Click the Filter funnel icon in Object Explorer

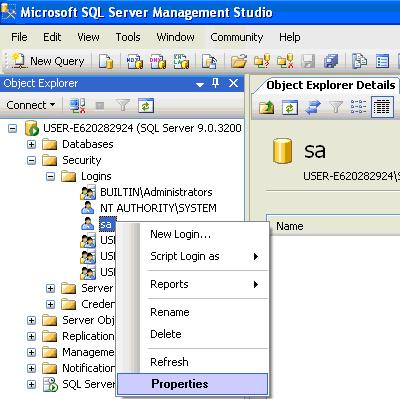pyautogui.click(x=123, y=106)
